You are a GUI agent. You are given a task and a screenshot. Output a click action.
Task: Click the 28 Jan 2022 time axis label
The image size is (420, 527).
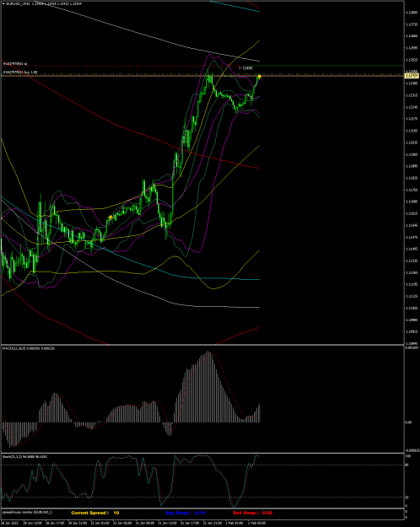point(8,524)
